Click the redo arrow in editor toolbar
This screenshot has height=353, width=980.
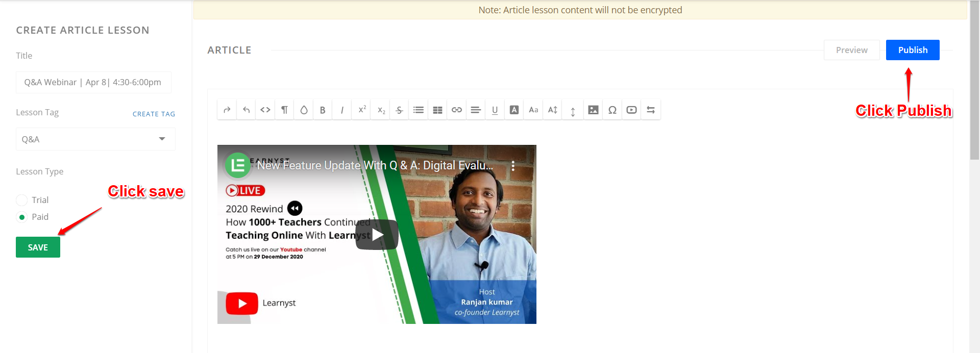[227, 110]
